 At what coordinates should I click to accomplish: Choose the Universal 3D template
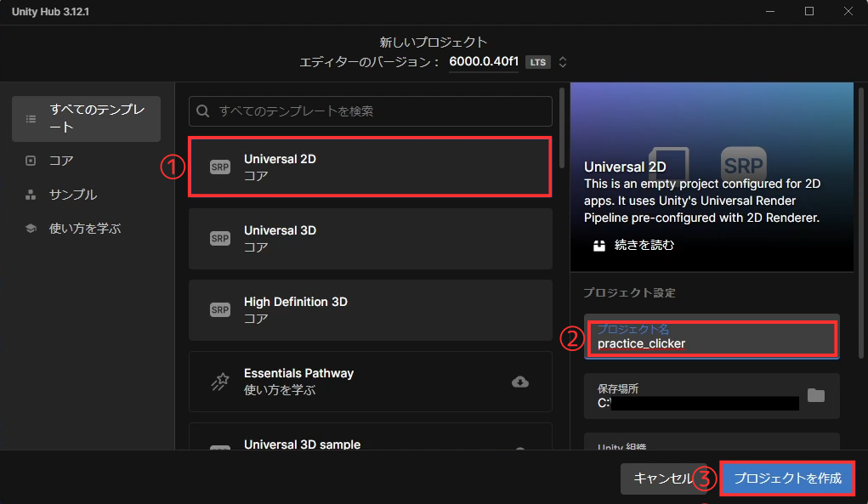coord(371,239)
